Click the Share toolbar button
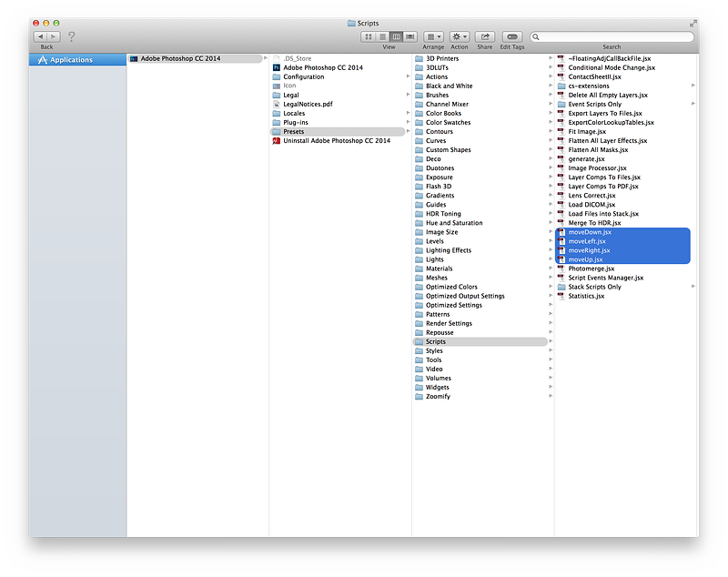 pyautogui.click(x=485, y=36)
